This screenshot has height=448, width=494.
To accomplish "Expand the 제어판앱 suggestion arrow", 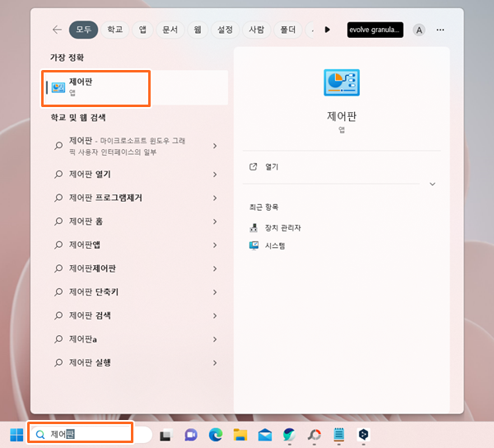I will click(x=215, y=245).
